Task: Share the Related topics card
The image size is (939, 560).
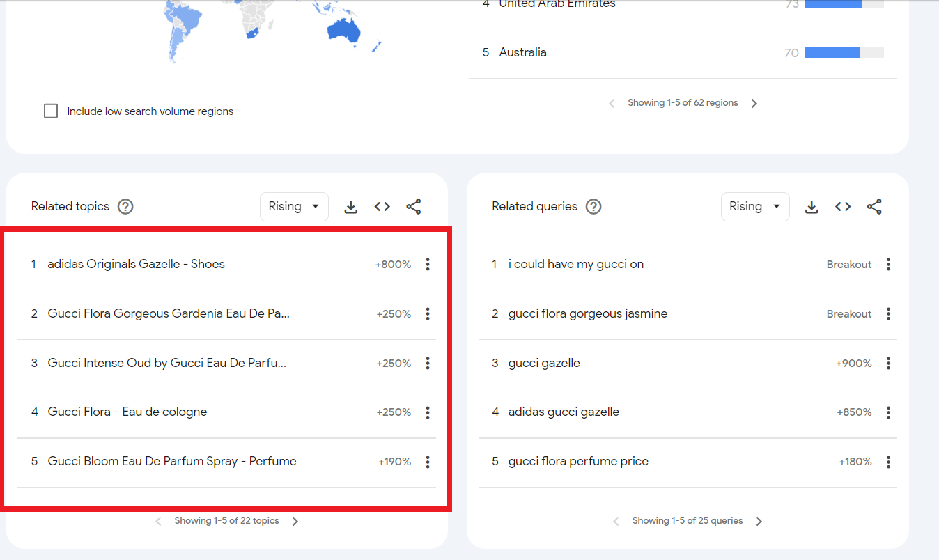Action: tap(414, 207)
